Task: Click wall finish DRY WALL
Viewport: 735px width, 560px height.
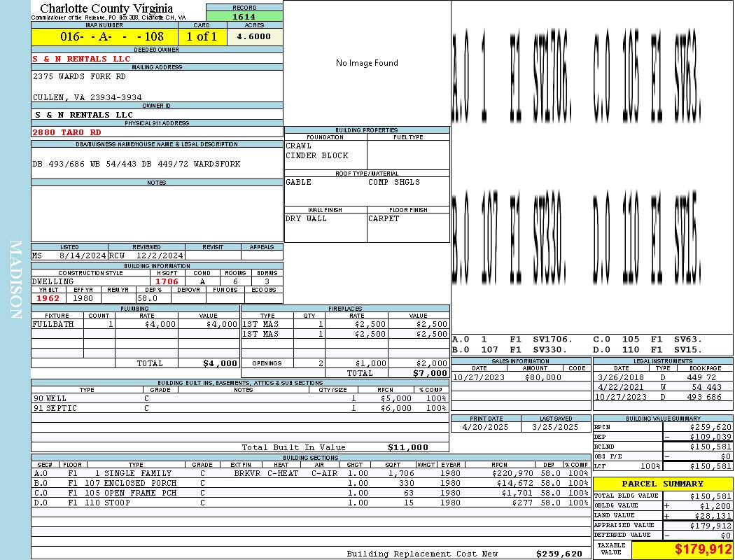Action: (x=306, y=219)
